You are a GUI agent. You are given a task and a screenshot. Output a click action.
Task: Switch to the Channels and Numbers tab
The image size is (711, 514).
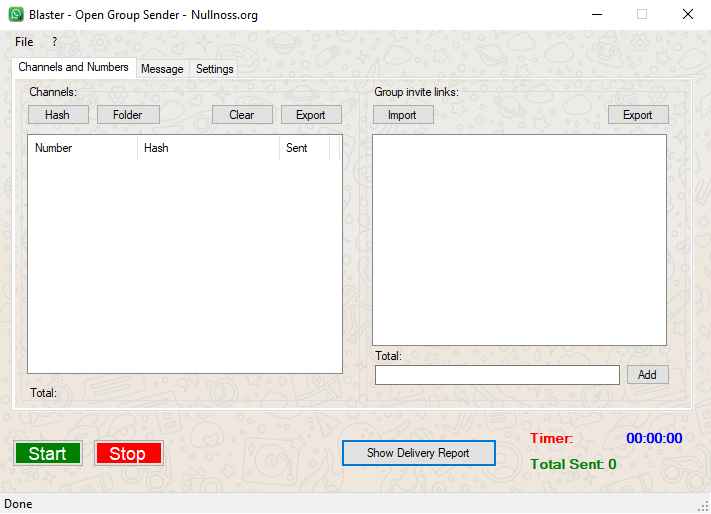(73, 67)
